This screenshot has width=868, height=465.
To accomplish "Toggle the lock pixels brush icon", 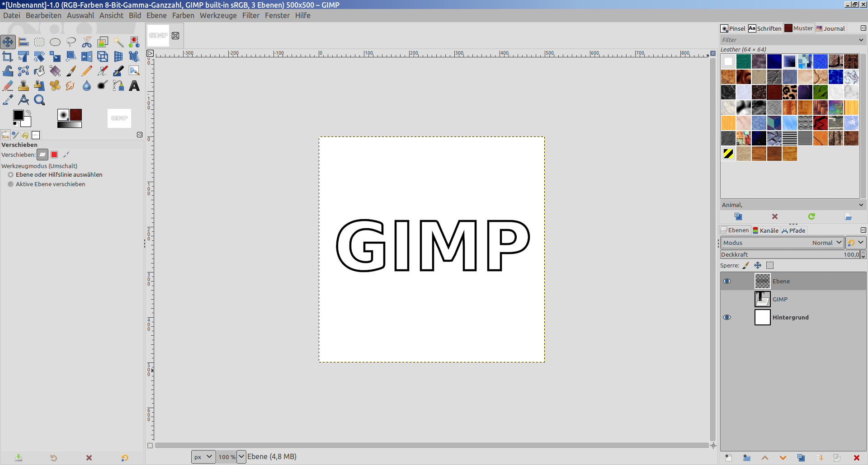I will click(745, 265).
